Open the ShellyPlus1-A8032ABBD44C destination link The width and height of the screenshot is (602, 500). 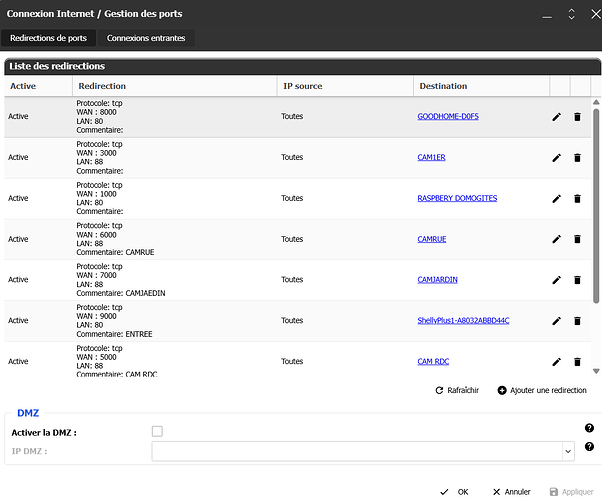tap(463, 321)
